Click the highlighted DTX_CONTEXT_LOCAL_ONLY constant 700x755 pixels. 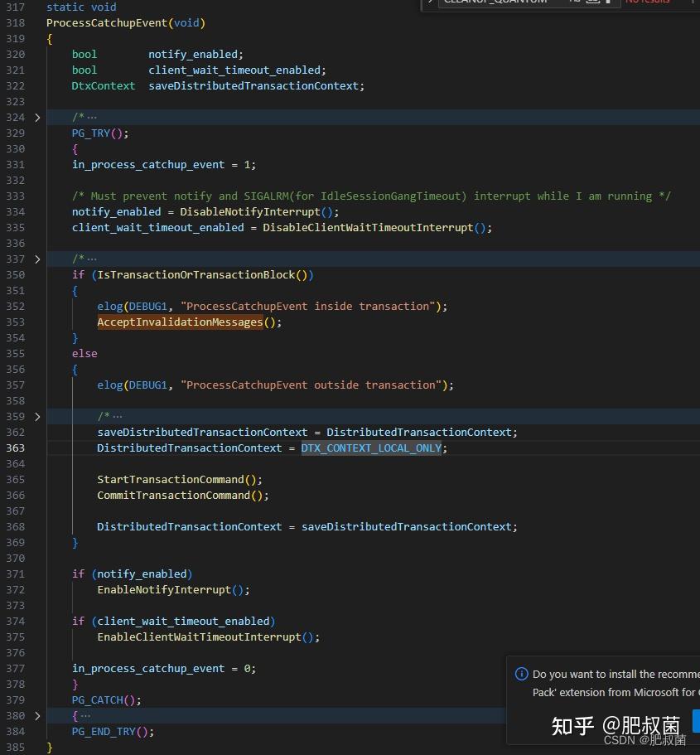pos(370,448)
